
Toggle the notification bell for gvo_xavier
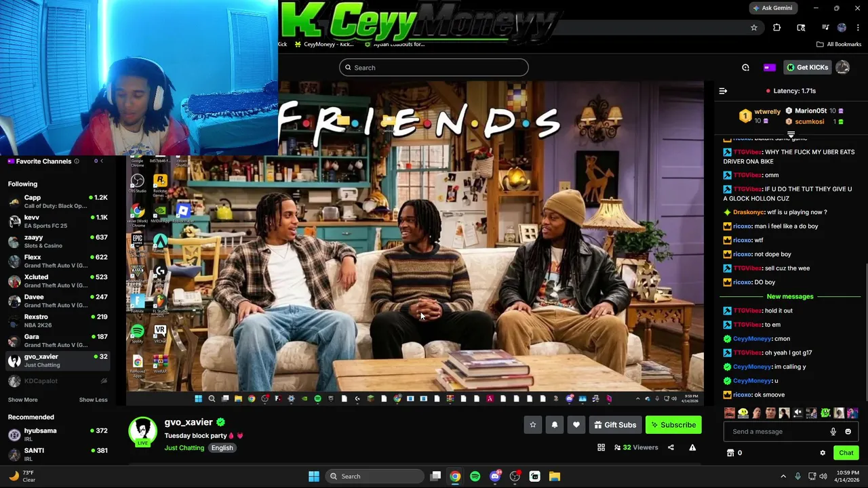point(555,425)
